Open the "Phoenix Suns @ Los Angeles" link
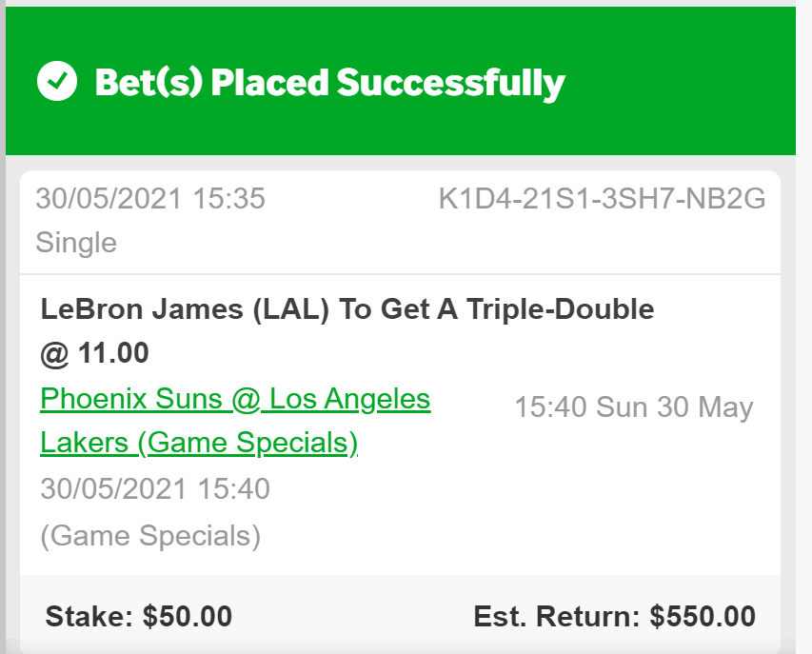Viewport: 812px width, 654px height. pos(235,399)
